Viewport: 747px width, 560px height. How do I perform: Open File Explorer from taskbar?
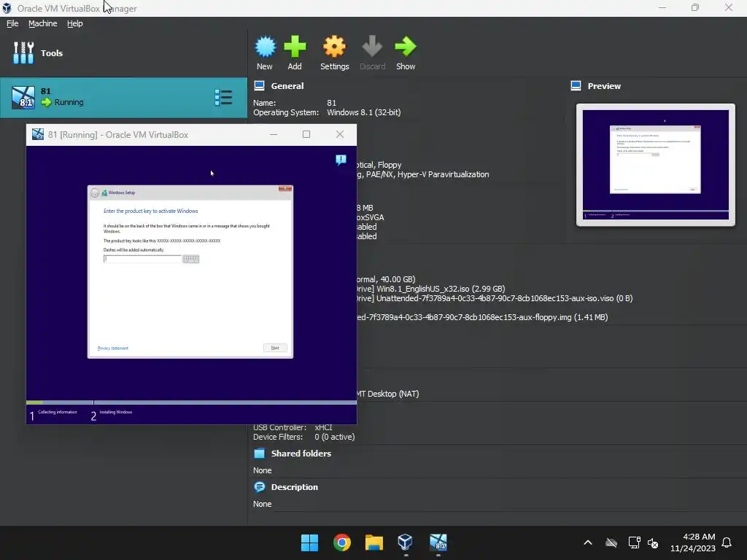(374, 542)
